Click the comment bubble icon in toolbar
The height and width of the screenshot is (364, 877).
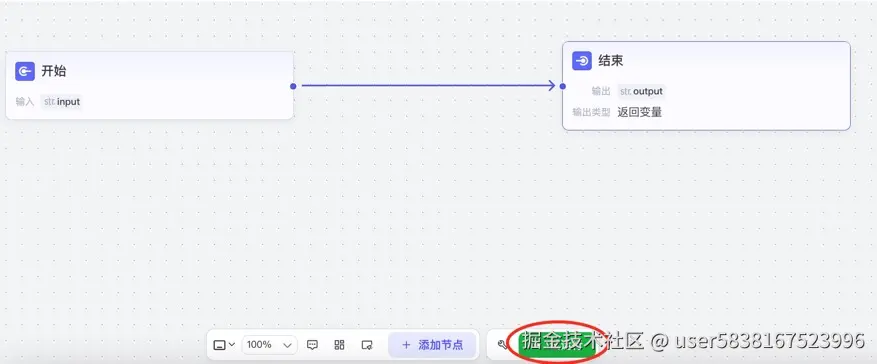313,345
